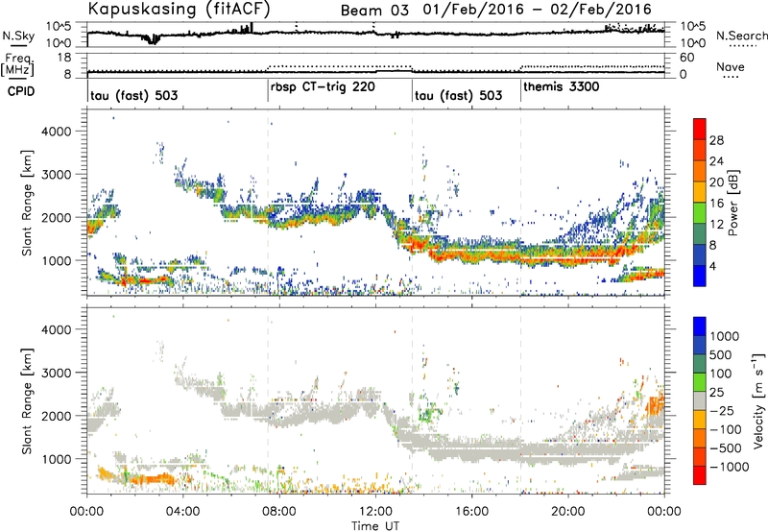Click the "Slant Range [km]" label of power panel
Viewport: 768px width, 532px height.
(x=27, y=203)
